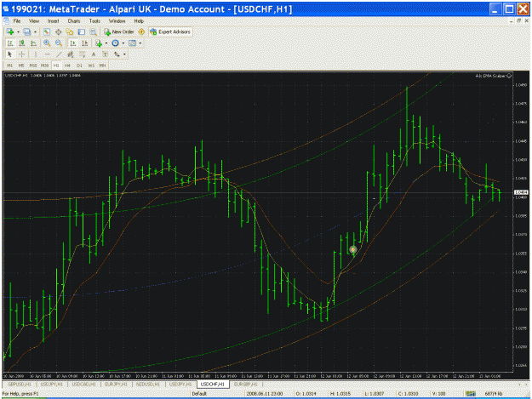Open the Help menu
This screenshot has width=532, height=399.
139,21
